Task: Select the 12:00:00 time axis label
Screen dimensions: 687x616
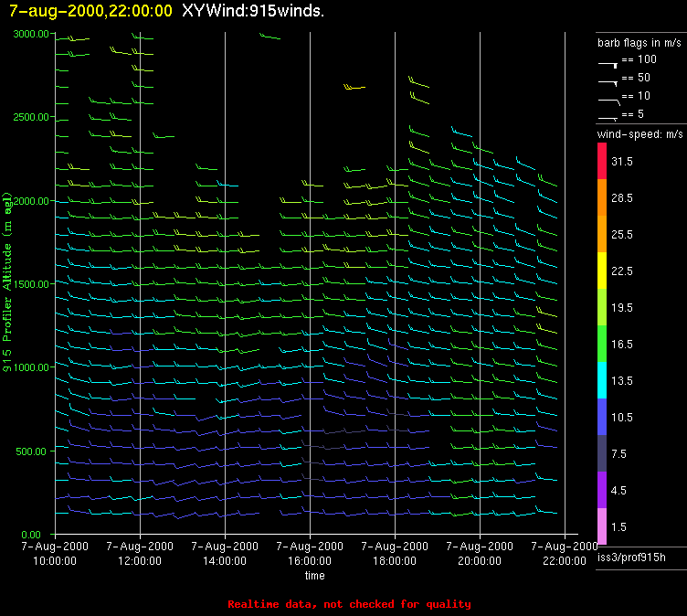Action: tap(140, 561)
